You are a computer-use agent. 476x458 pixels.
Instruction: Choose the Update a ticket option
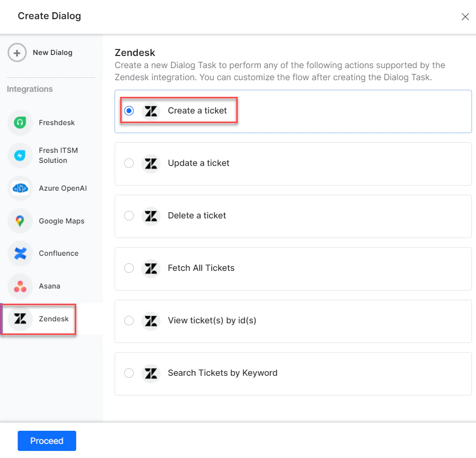(x=129, y=163)
